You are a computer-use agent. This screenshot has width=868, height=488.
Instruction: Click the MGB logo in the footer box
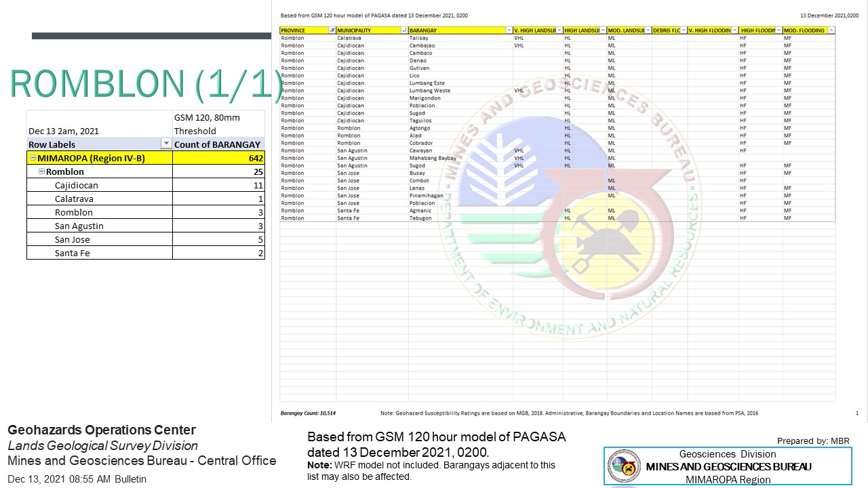(624, 466)
